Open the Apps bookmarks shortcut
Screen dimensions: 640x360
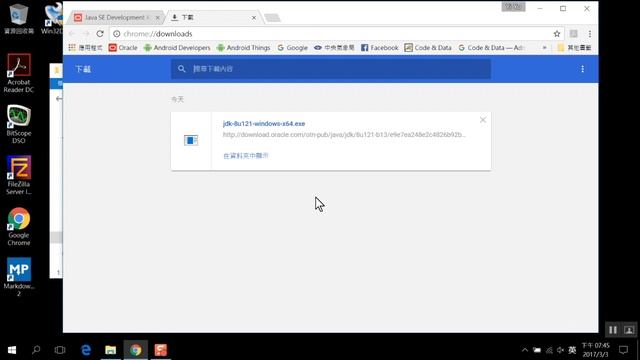(85, 48)
